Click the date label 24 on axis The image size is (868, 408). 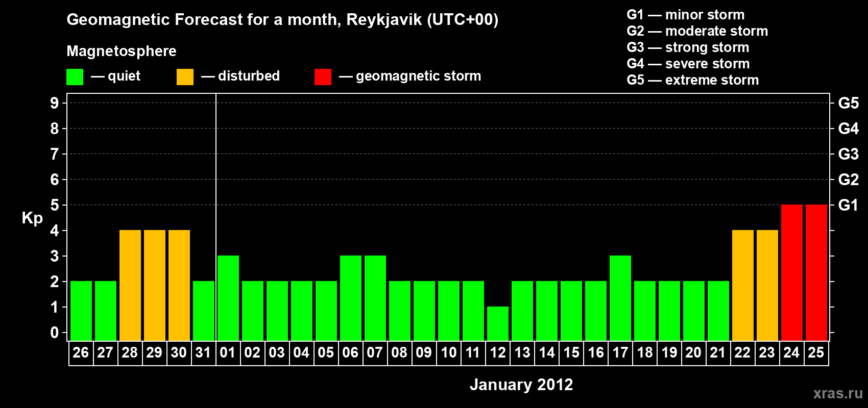[791, 352]
